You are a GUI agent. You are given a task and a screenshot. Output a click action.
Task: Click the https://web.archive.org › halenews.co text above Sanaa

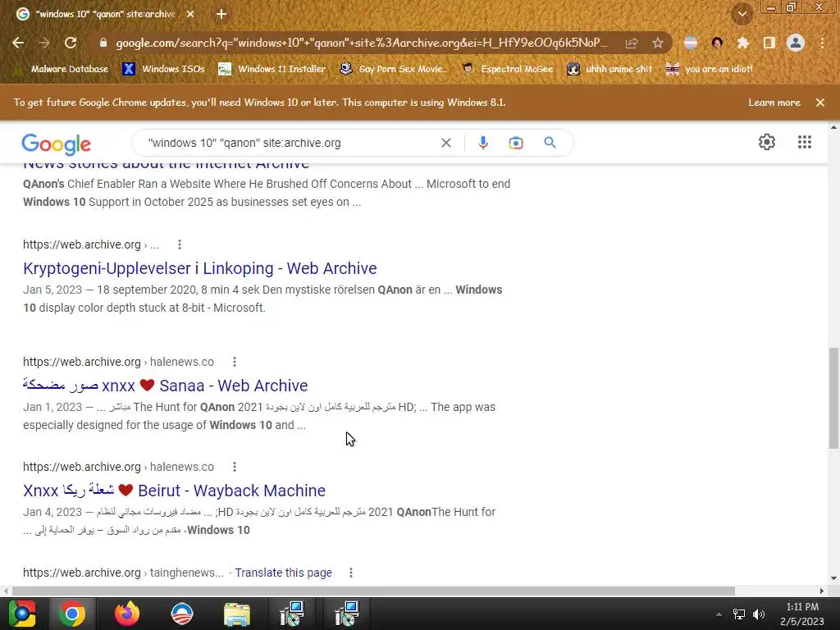pyautogui.click(x=118, y=362)
